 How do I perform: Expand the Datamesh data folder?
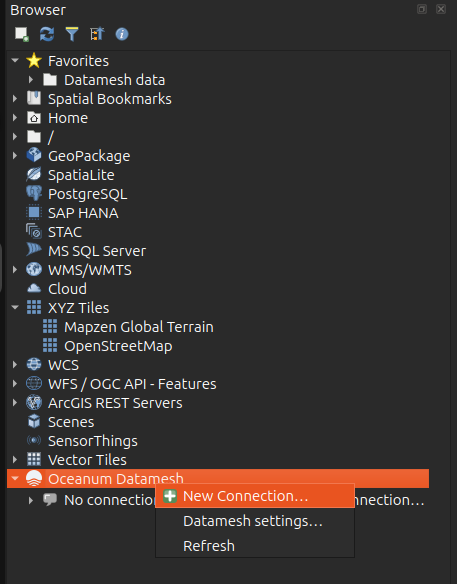(x=31, y=79)
